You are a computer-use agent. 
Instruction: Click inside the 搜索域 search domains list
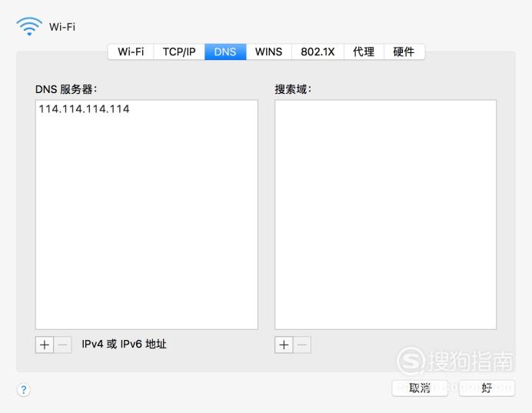[385, 215]
